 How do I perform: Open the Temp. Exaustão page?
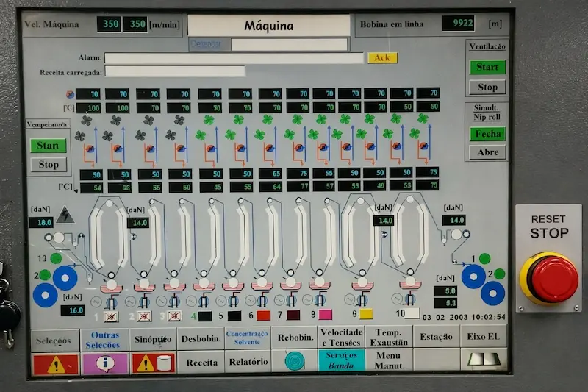click(x=389, y=338)
